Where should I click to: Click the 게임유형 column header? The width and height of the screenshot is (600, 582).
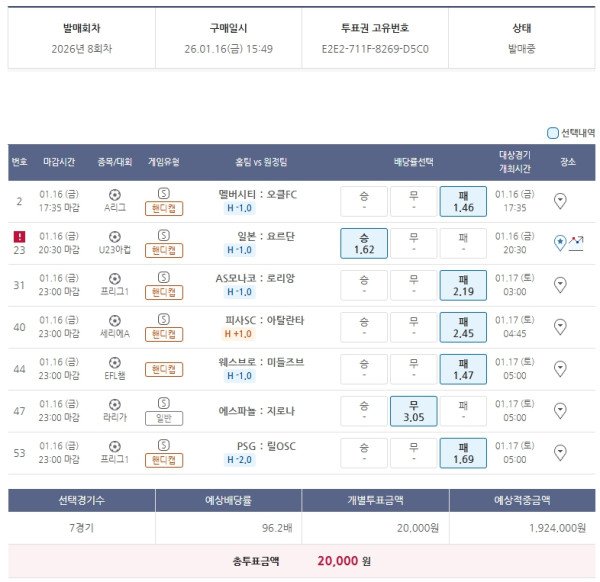tap(164, 162)
